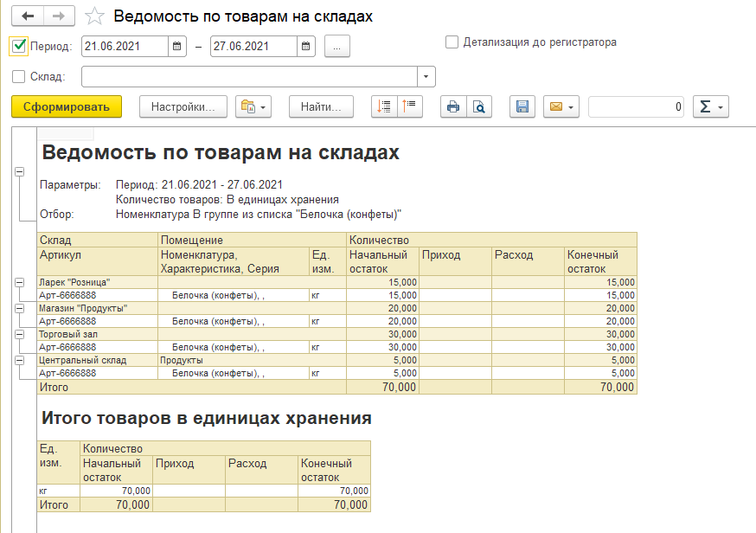
Task: Click start date field 21.06.2021
Action: 125,47
